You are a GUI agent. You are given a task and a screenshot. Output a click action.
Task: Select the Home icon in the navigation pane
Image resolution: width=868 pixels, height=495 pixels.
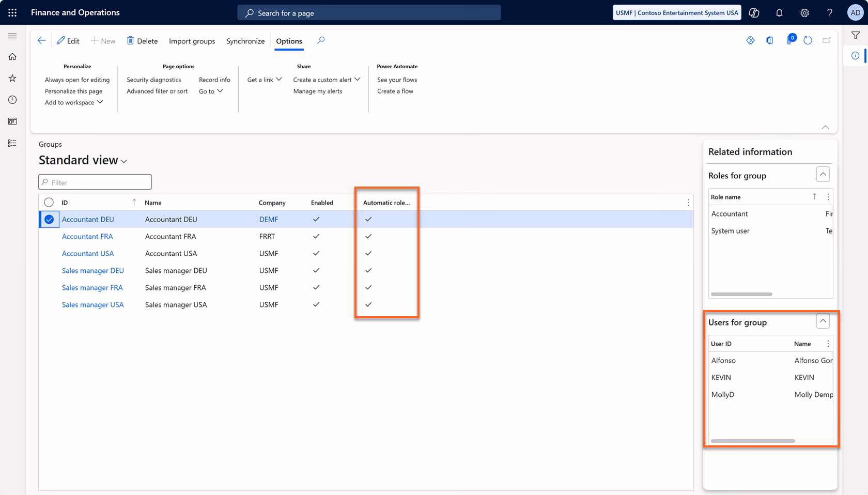[x=12, y=56]
